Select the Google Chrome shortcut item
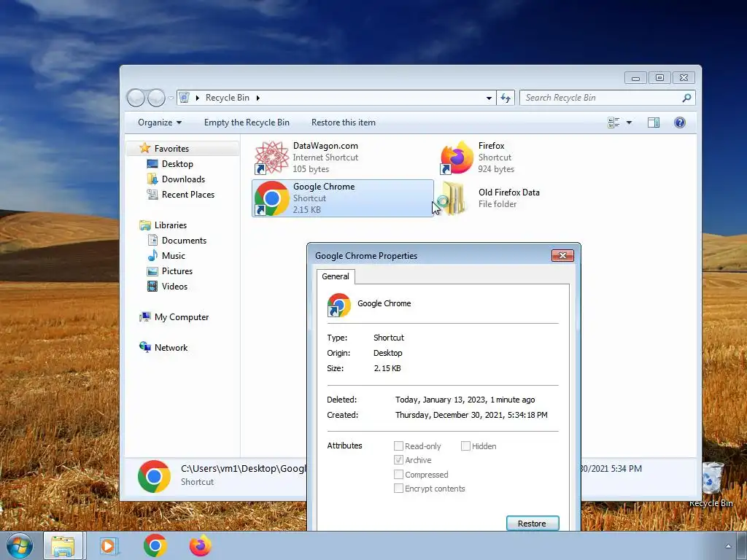 (343, 198)
